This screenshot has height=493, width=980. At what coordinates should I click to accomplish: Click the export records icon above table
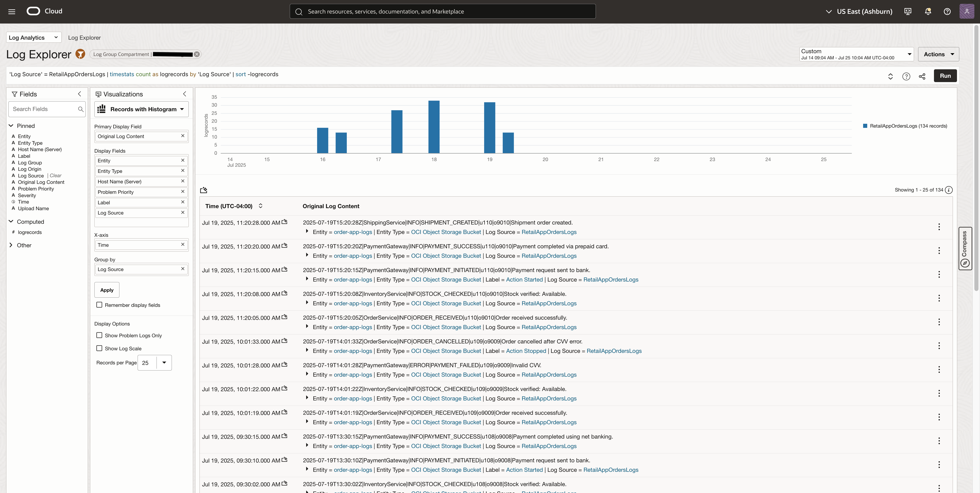tap(204, 190)
